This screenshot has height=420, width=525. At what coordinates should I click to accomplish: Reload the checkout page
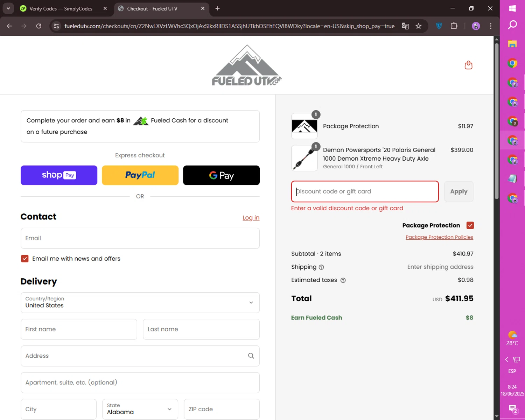(x=39, y=26)
